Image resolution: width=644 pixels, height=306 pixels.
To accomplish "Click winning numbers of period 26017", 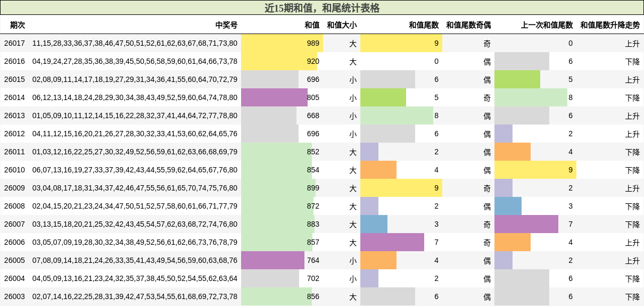I will point(135,43).
